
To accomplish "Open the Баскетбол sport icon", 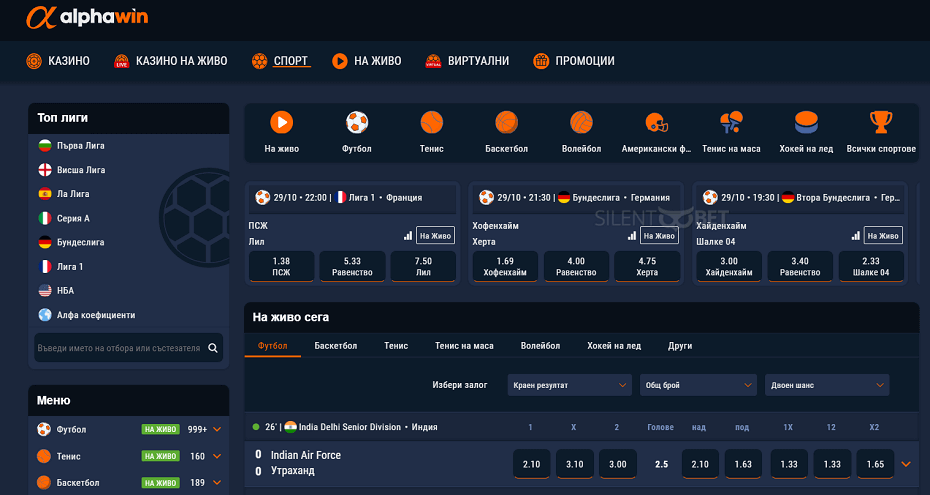I will point(506,123).
